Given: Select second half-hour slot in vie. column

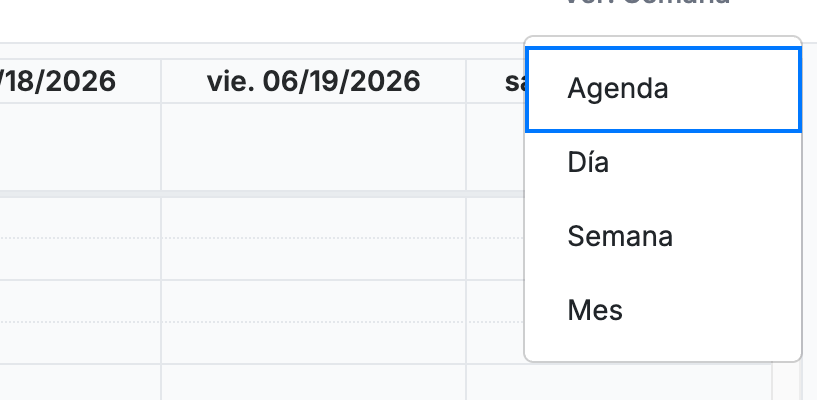Looking at the screenshot, I should tap(314, 259).
